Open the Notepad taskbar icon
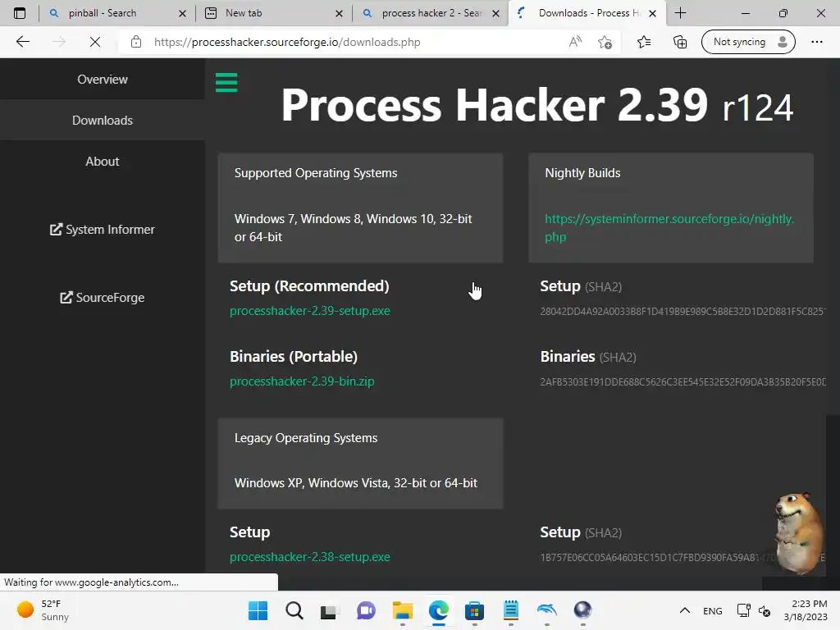Screen dimensions: 840x630 (510, 610)
